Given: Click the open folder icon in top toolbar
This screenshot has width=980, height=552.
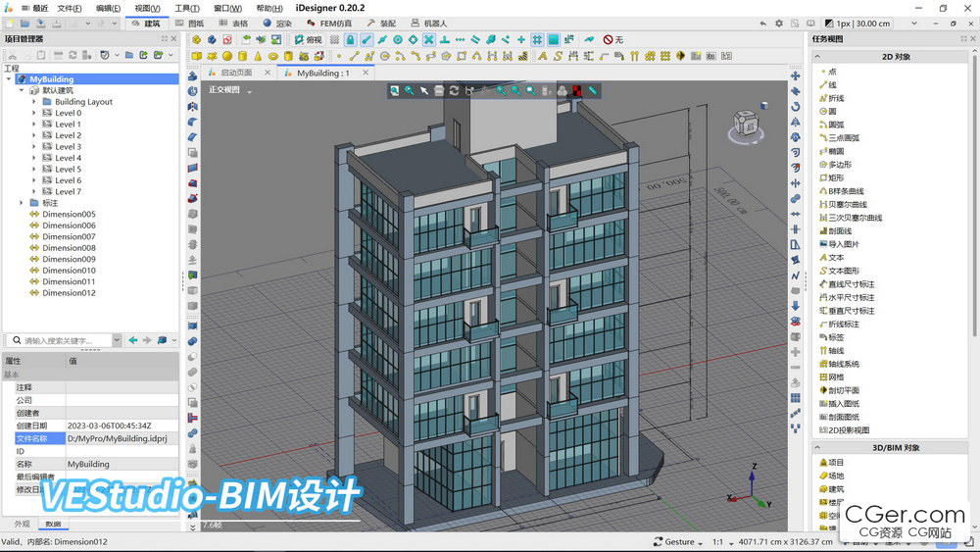Looking at the screenshot, I should tap(25, 24).
